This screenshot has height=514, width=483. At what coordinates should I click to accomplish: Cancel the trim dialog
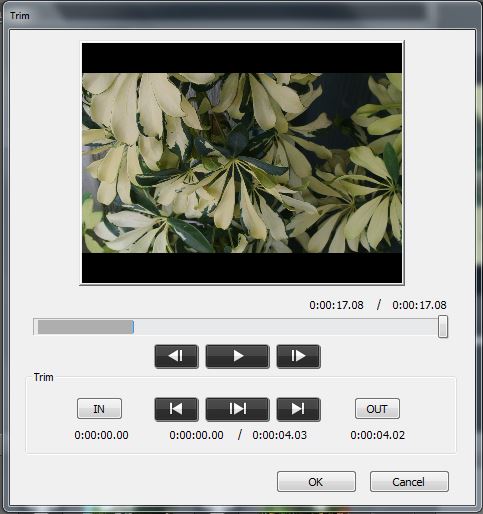pyautogui.click(x=409, y=482)
